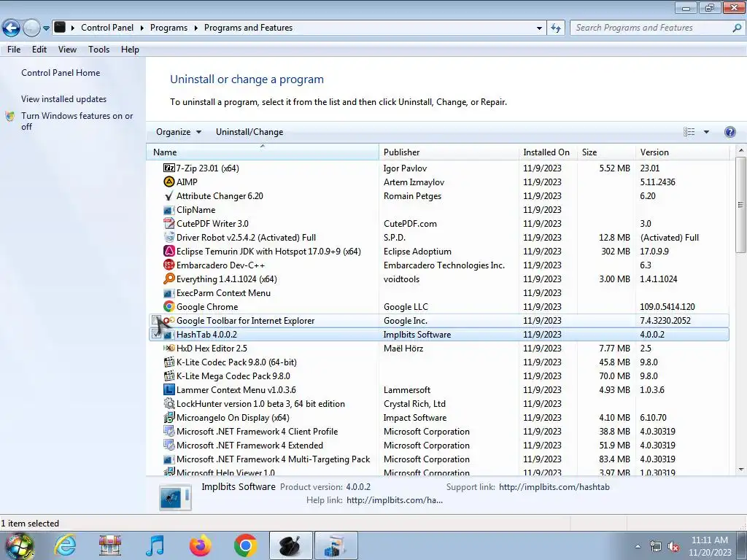The height and width of the screenshot is (560, 747).
Task: Click the Lammer Context Menu icon
Action: click(169, 389)
